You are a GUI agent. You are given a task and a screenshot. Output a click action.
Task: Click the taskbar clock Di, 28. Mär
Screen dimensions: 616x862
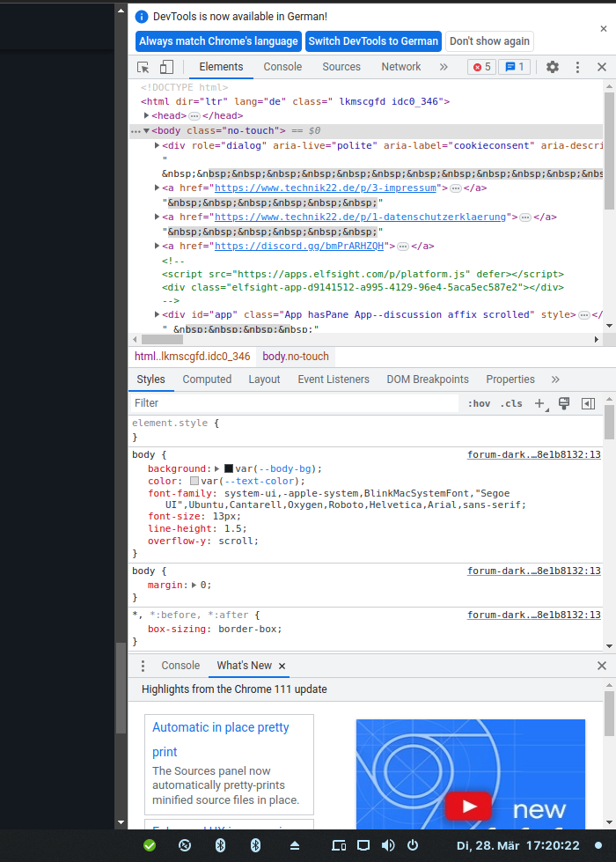coord(517,845)
